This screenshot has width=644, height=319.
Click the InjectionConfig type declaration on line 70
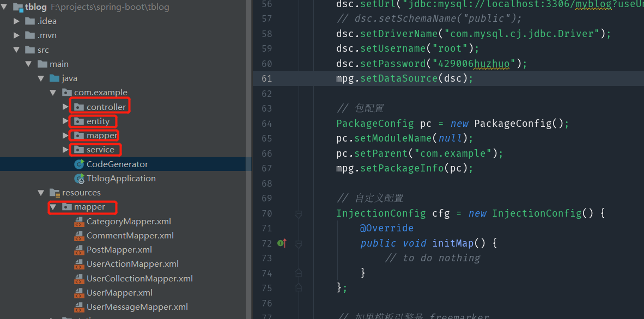coord(381,213)
